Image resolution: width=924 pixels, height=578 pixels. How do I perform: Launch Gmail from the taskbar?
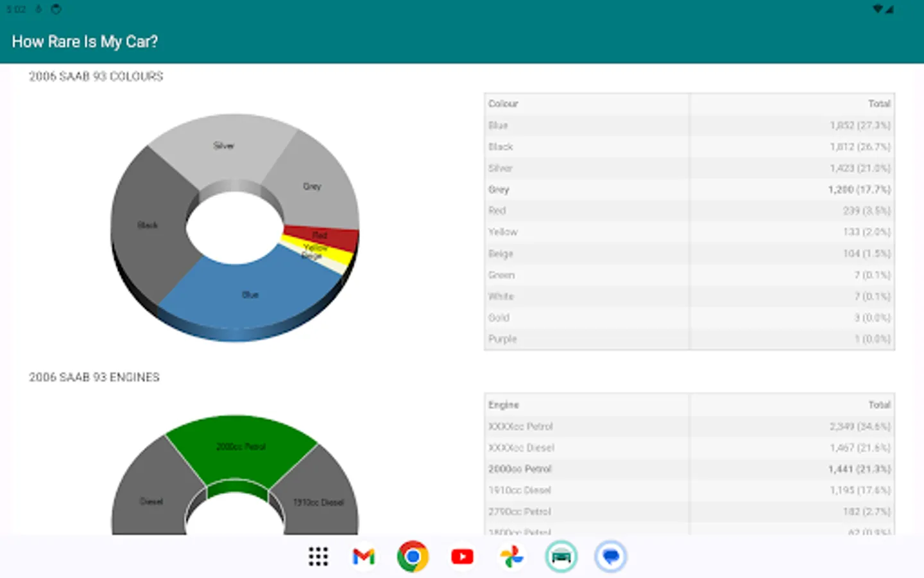(364, 557)
